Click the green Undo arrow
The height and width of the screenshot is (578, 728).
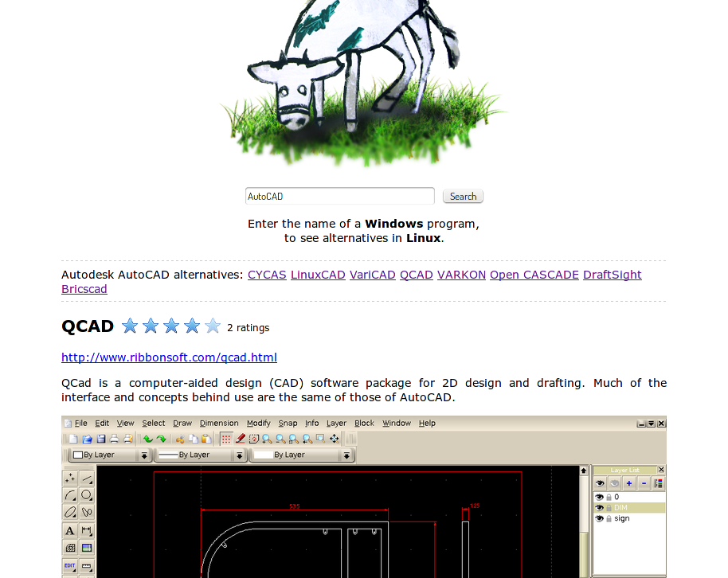148,439
